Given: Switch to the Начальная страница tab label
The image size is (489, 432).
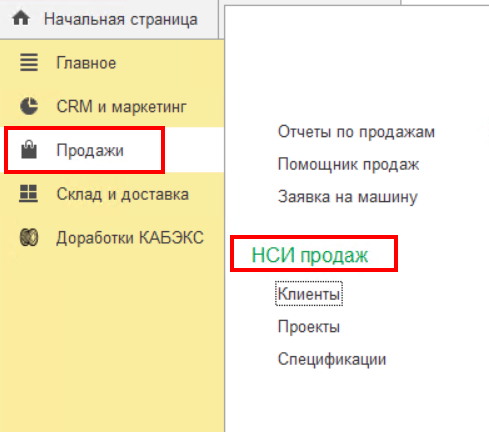Looking at the screenshot, I should 121,19.
